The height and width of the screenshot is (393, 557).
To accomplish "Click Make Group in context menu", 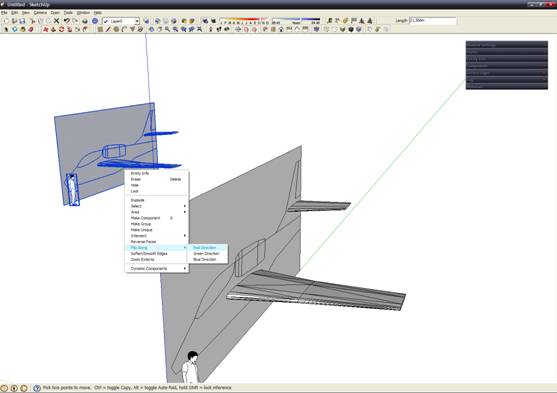I will click(157, 224).
